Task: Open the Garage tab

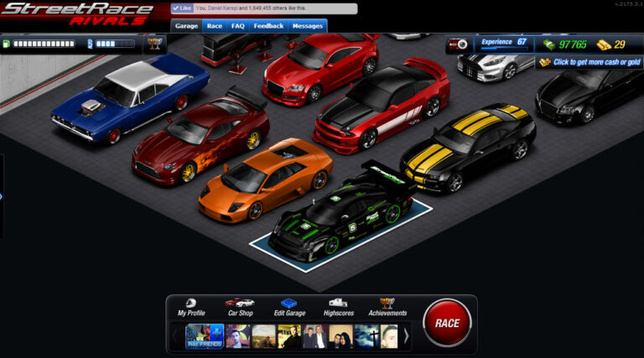Action: pos(186,26)
